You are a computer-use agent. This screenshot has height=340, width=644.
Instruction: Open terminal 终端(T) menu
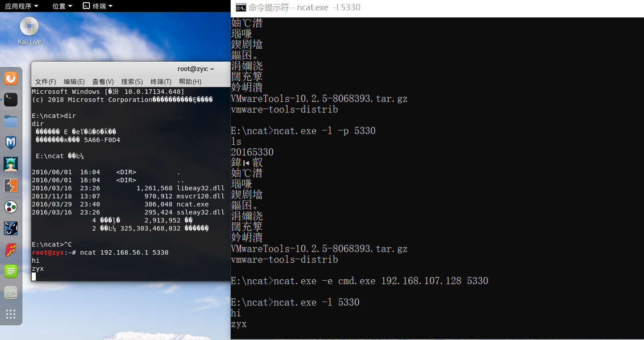tap(161, 82)
